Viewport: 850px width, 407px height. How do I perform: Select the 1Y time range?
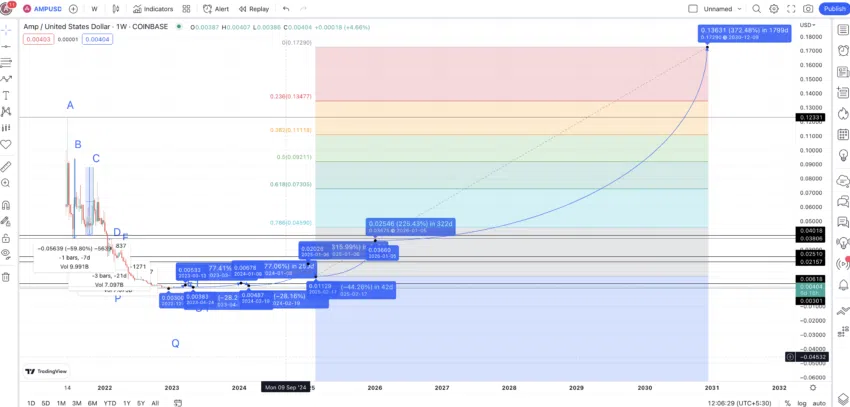126,403
